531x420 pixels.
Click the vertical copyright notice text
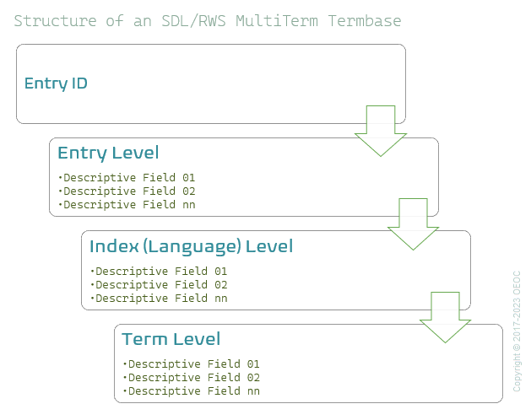(x=517, y=331)
